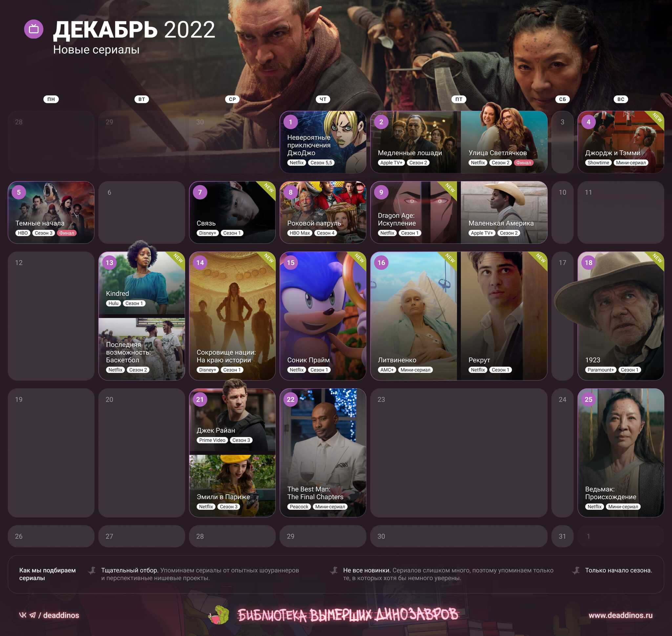Click Peacock tag on The Best Man
Screen dimensions: 672x636
pos(299,506)
